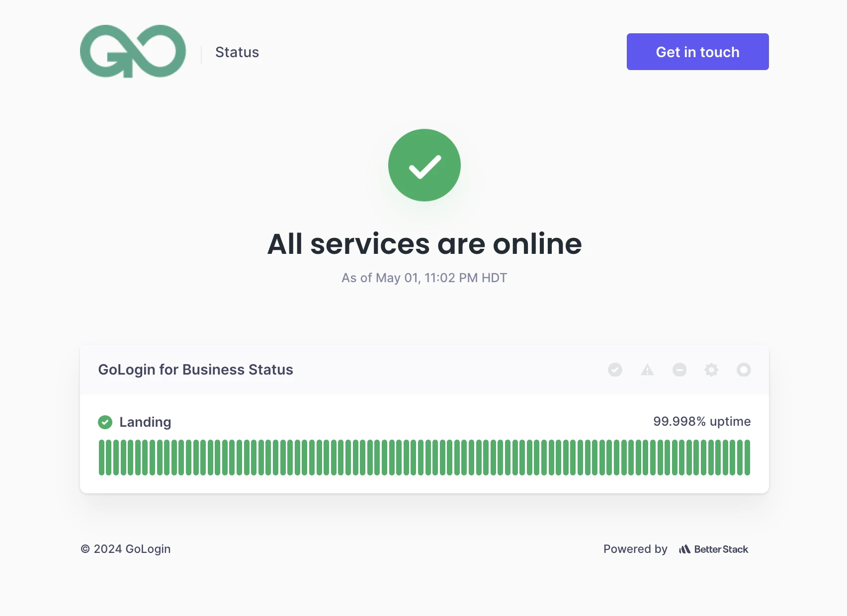Click the GoLogin for Business Status heading
This screenshot has width=847, height=616.
tap(195, 370)
